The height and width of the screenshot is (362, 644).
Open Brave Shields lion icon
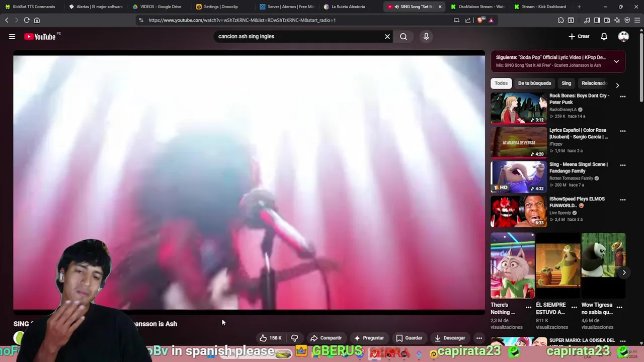480,20
